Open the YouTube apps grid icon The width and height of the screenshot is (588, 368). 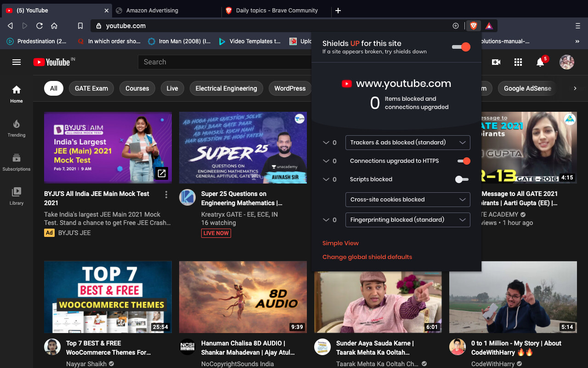pos(518,62)
